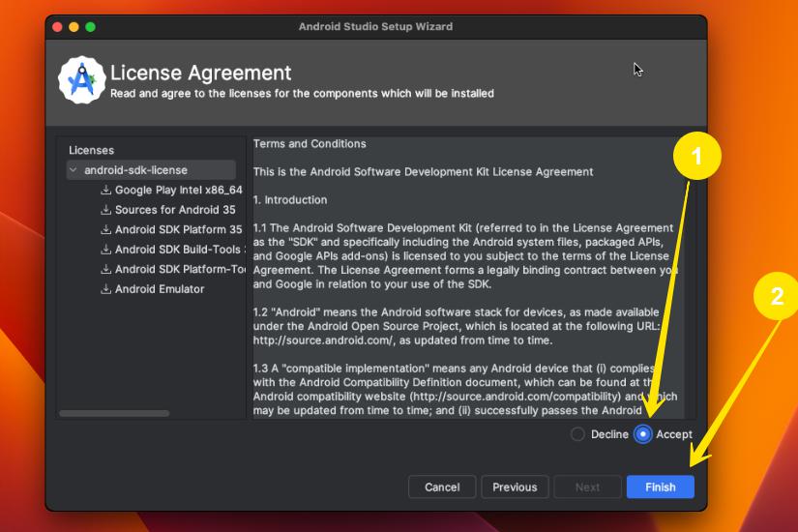Click download icon beside Google Play Intel x86_64

(105, 190)
